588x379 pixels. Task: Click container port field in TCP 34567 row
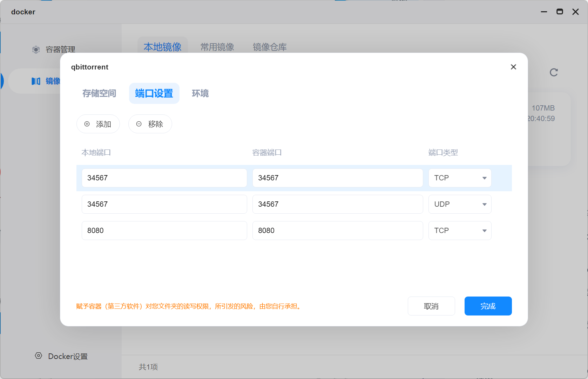(x=338, y=178)
